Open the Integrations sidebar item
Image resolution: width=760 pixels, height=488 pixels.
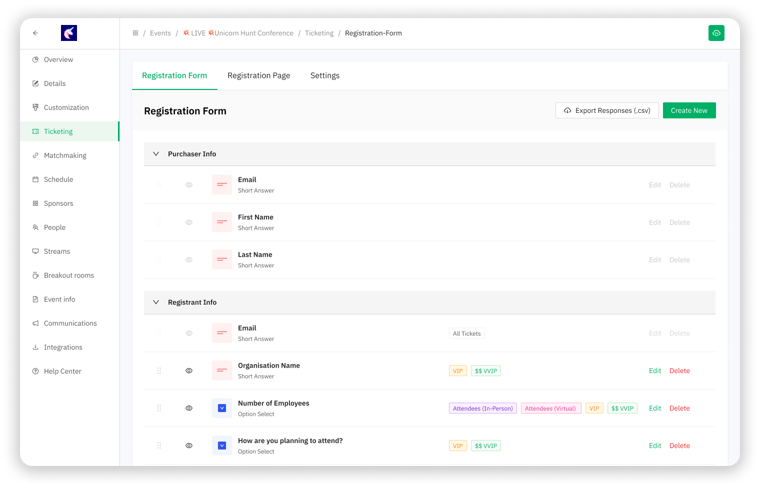coord(62,347)
